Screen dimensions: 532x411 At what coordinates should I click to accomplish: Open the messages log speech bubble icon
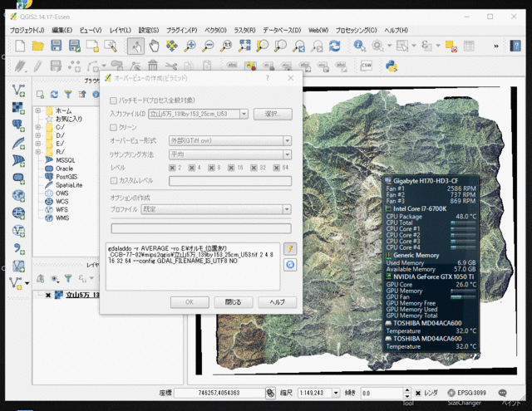pyautogui.click(x=502, y=393)
